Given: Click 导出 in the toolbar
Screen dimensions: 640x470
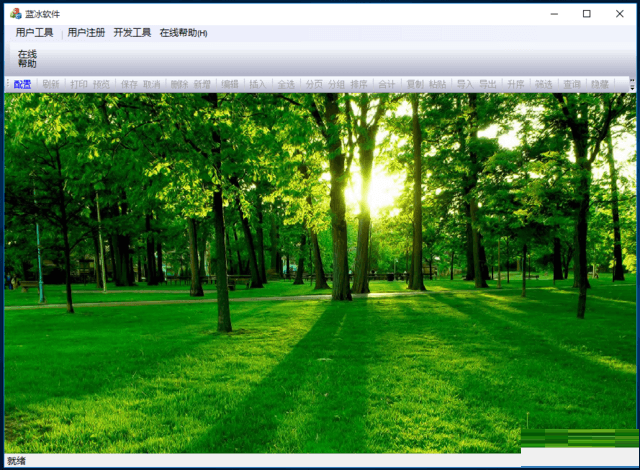Looking at the screenshot, I should click(x=488, y=85).
